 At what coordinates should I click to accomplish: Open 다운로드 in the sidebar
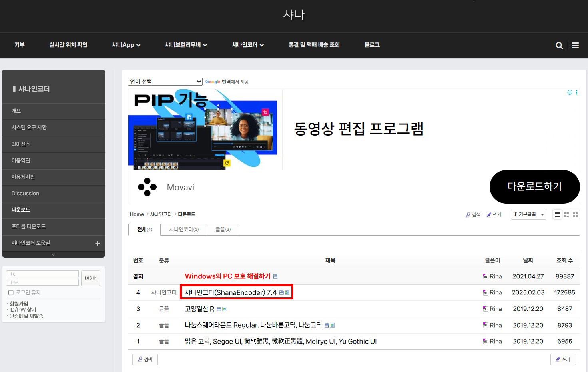click(x=54, y=210)
